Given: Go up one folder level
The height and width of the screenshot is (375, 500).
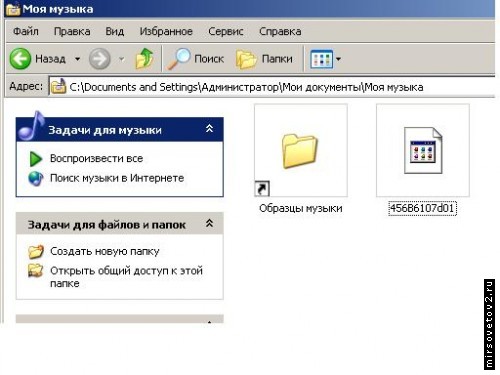Looking at the screenshot, I should tap(144, 59).
